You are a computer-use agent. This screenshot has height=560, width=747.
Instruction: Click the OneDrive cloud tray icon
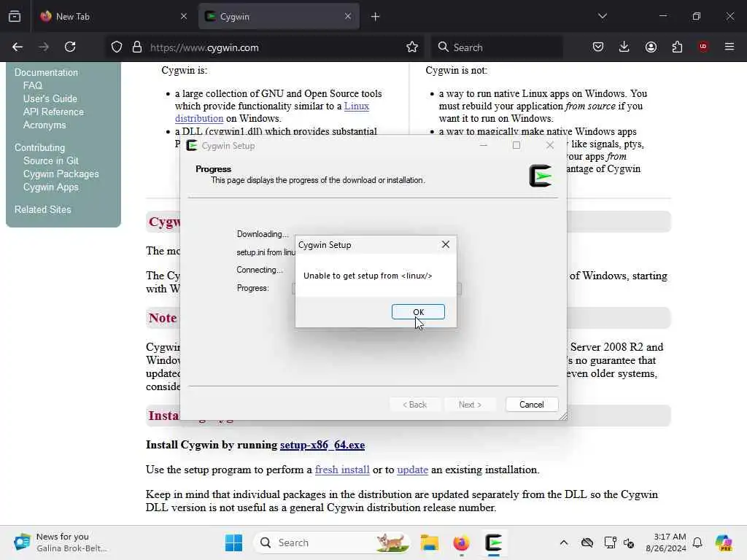(x=587, y=542)
